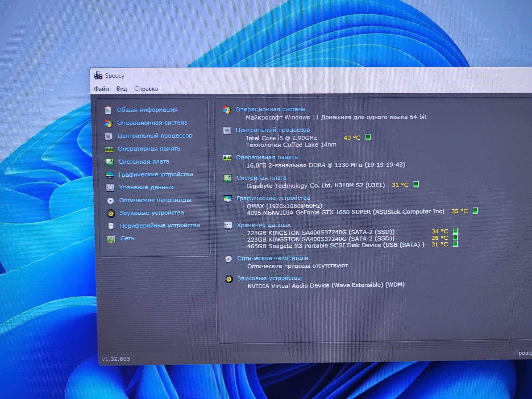Click speaker icon in summary panel
The height and width of the screenshot is (399, 532).
(228, 279)
